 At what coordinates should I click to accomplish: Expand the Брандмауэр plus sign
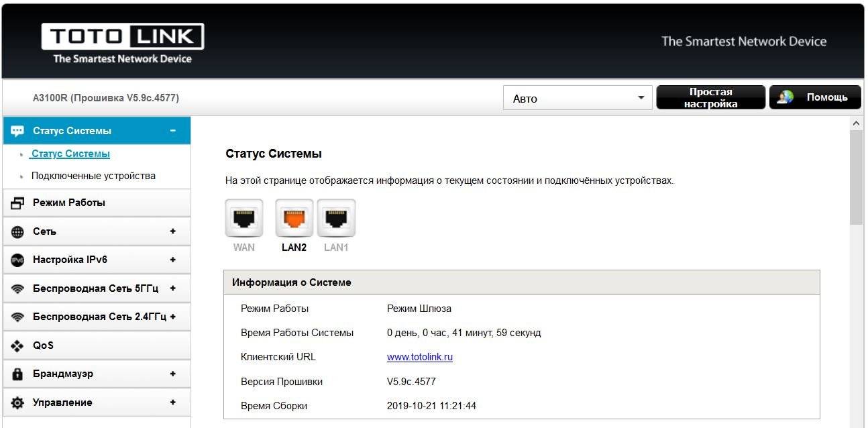172,374
